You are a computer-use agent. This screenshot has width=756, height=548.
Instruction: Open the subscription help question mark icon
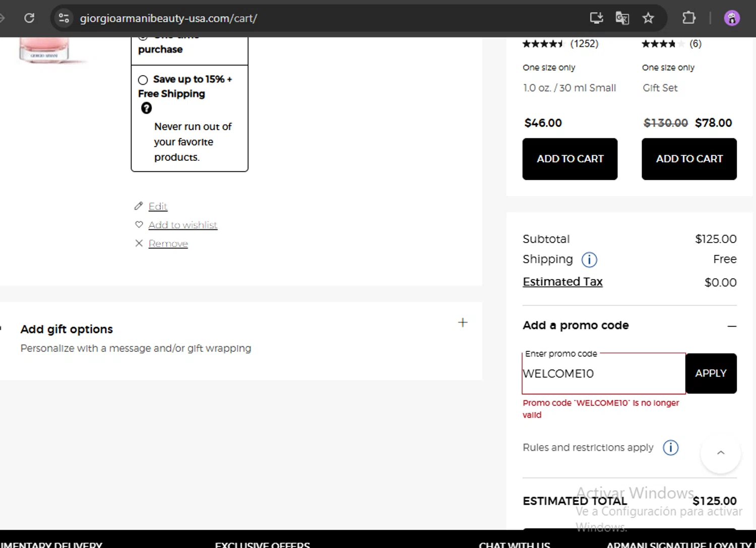coord(146,108)
